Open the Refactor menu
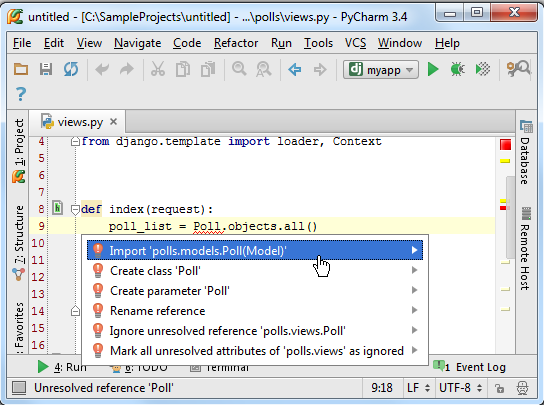This screenshot has height=405, width=544. tap(236, 43)
